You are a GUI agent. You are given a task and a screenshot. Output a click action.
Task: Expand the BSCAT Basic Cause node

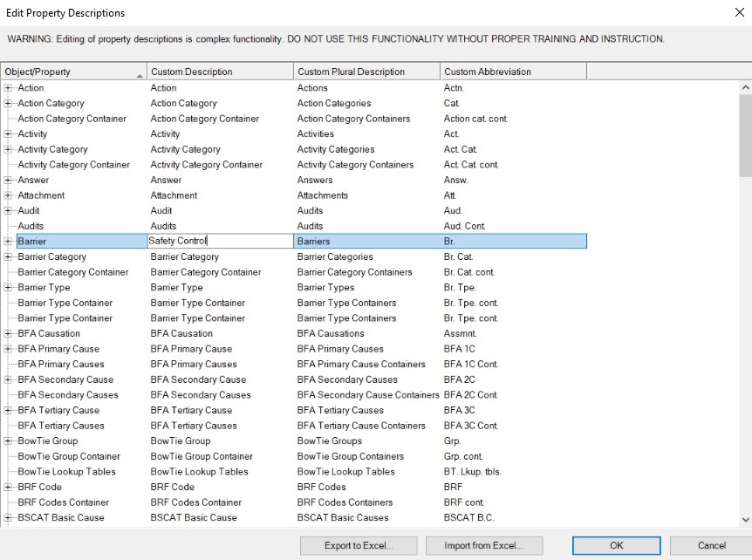coord(9,518)
